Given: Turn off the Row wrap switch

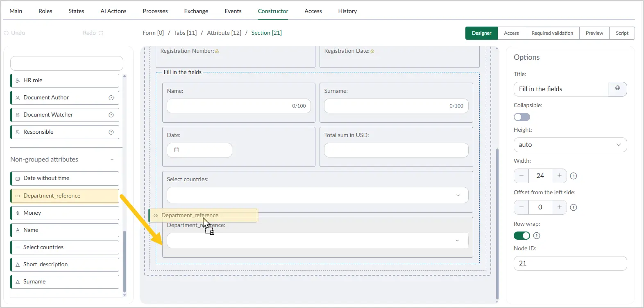Looking at the screenshot, I should 522,236.
